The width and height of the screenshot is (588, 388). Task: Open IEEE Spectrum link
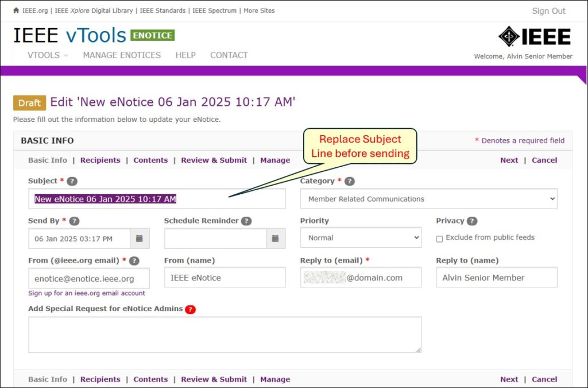[215, 10]
